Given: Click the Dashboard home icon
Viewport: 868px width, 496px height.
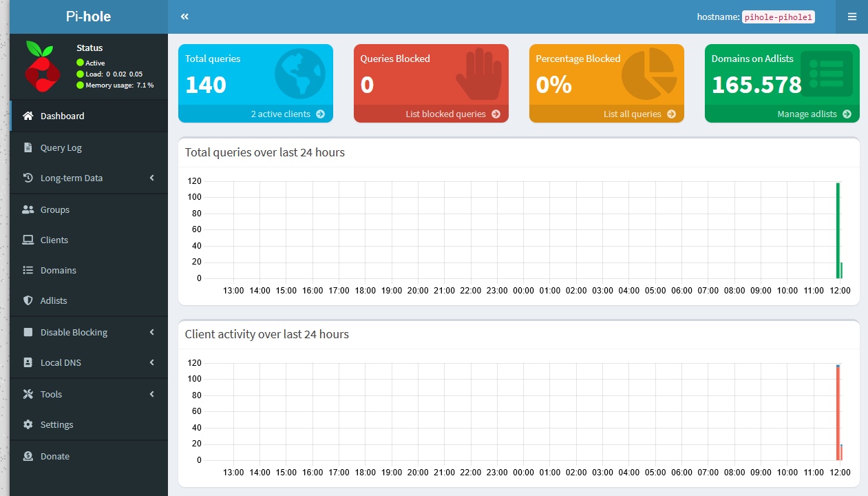Looking at the screenshot, I should 28,116.
